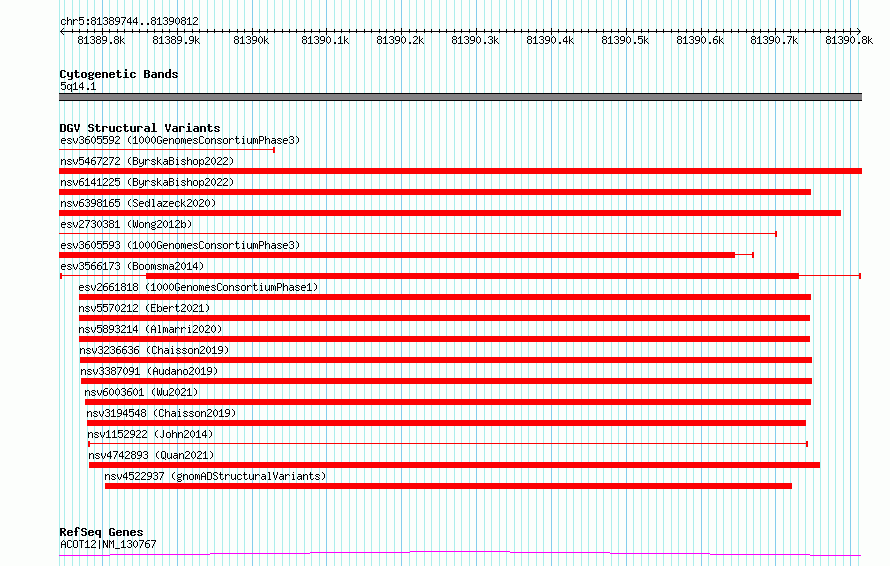Click the nsv5893214 Almarri2020 label
Image resolution: width=890 pixels, height=566 pixels.
pos(150,329)
